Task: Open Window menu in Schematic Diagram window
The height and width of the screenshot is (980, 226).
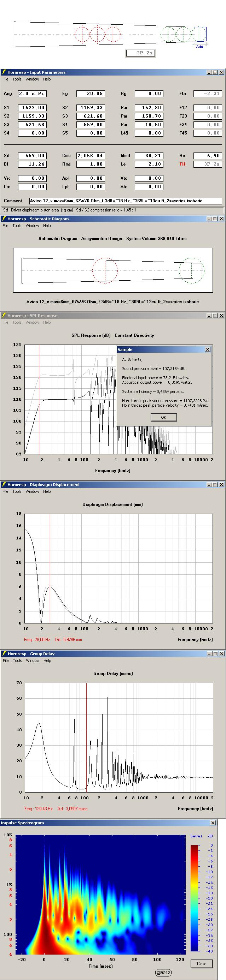Action: pyautogui.click(x=33, y=226)
